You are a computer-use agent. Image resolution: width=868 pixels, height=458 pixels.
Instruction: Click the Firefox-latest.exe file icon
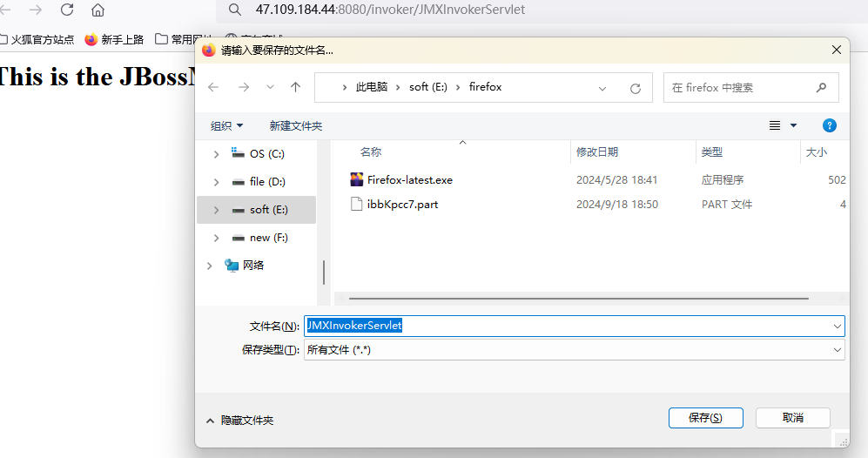(x=356, y=178)
